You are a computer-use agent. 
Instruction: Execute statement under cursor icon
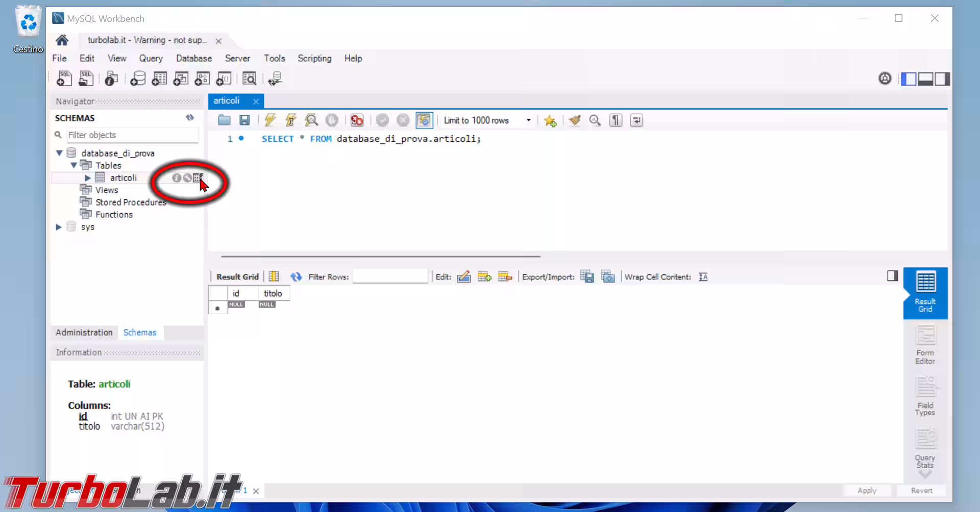290,120
